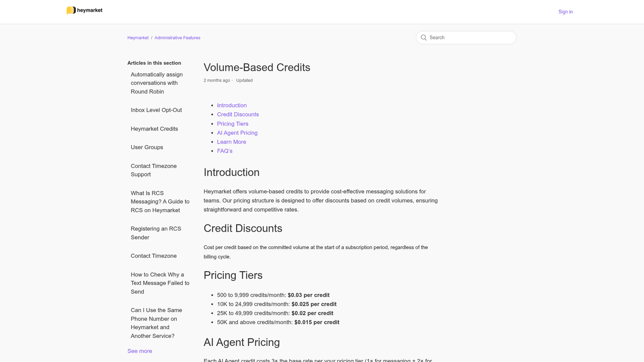
Task: Click the Credit Discounts section heading
Action: pyautogui.click(x=243, y=228)
